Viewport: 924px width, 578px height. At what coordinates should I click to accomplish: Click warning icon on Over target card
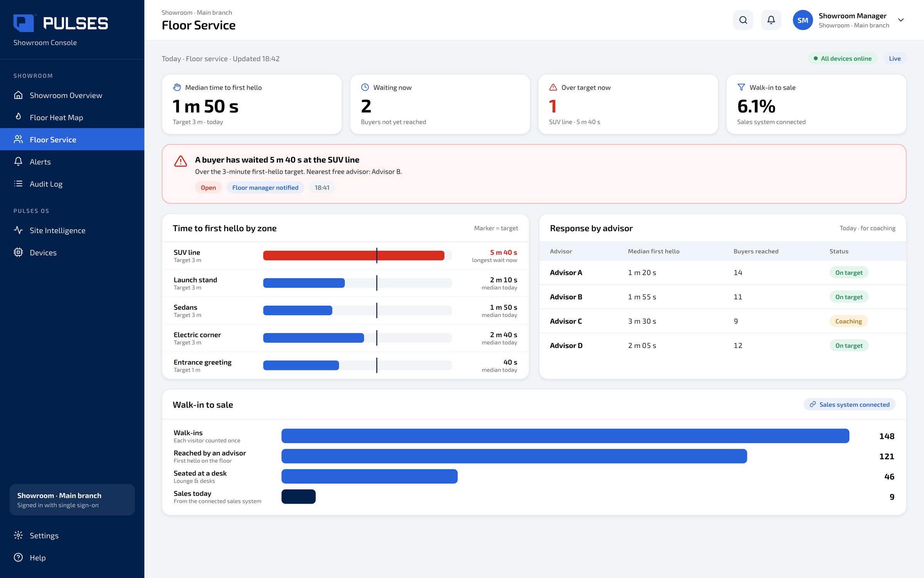553,87
